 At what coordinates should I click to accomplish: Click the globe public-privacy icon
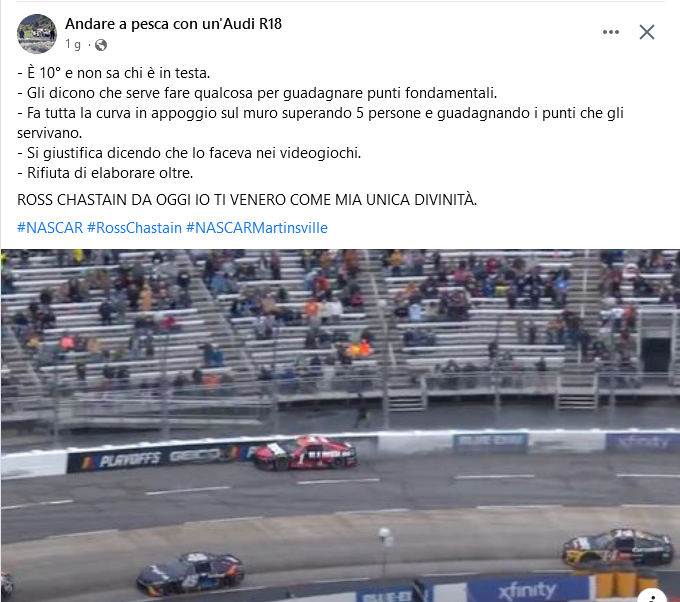(101, 45)
